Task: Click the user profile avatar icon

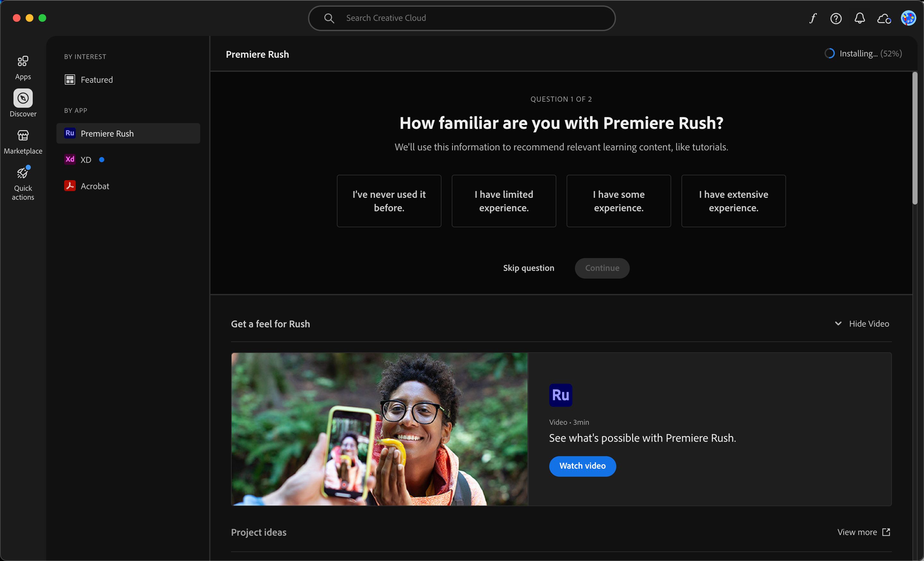Action: pyautogui.click(x=908, y=18)
